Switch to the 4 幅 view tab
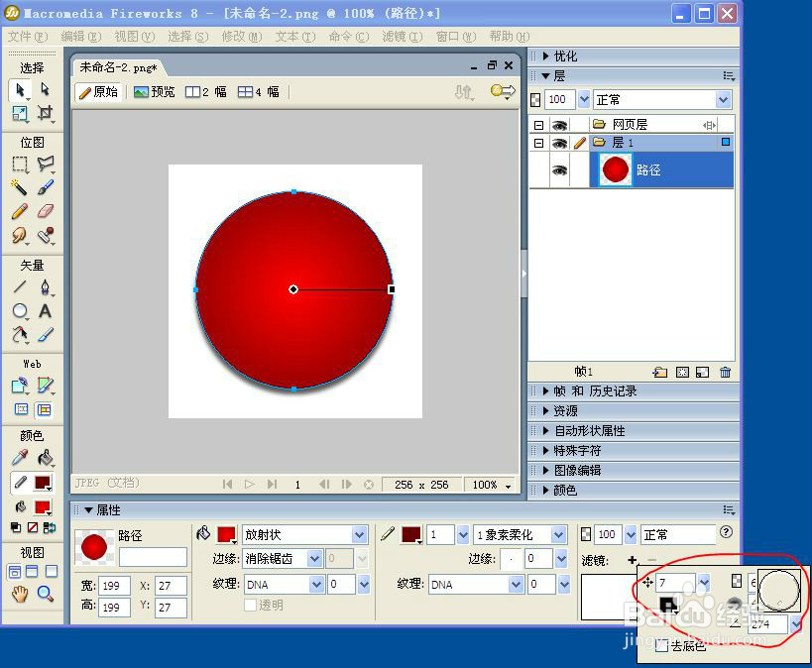The height and width of the screenshot is (668, 812). tap(259, 92)
